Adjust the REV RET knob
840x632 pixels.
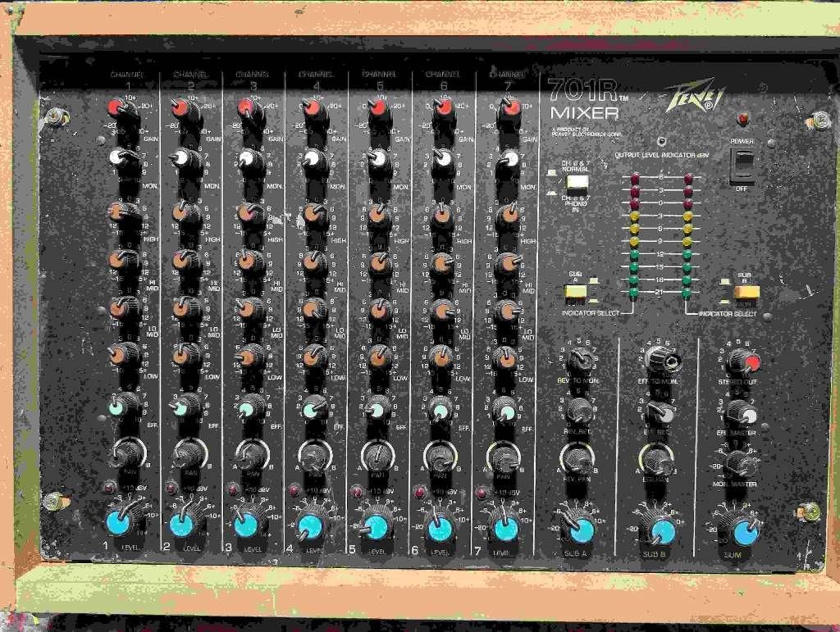click(578, 411)
